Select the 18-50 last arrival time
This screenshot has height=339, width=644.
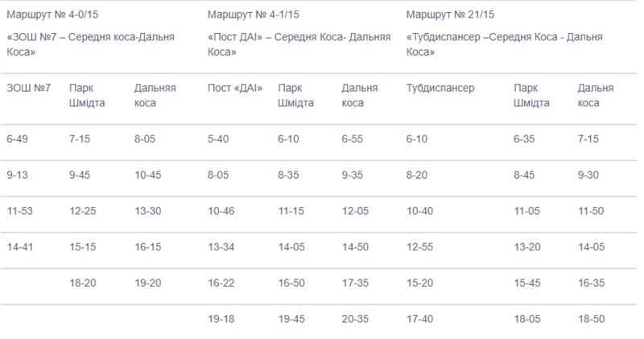(591, 319)
